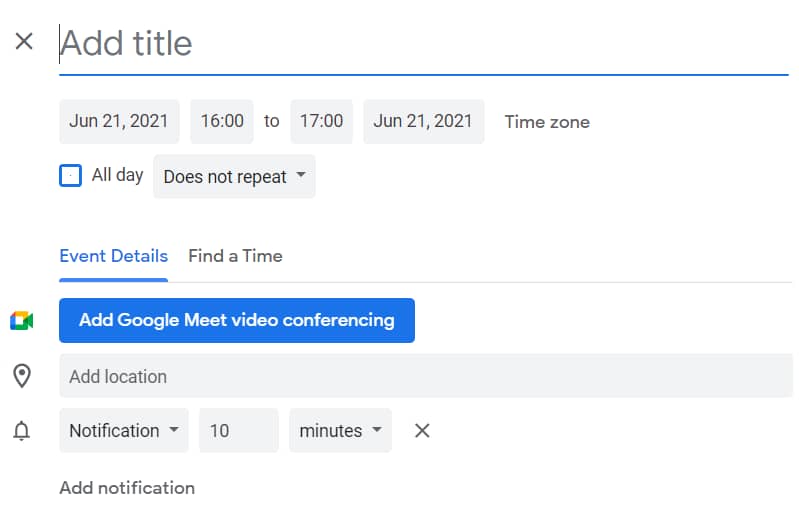Screen dimensions: 799x515
Task: Switch to the Find a Time tab
Action: (235, 256)
